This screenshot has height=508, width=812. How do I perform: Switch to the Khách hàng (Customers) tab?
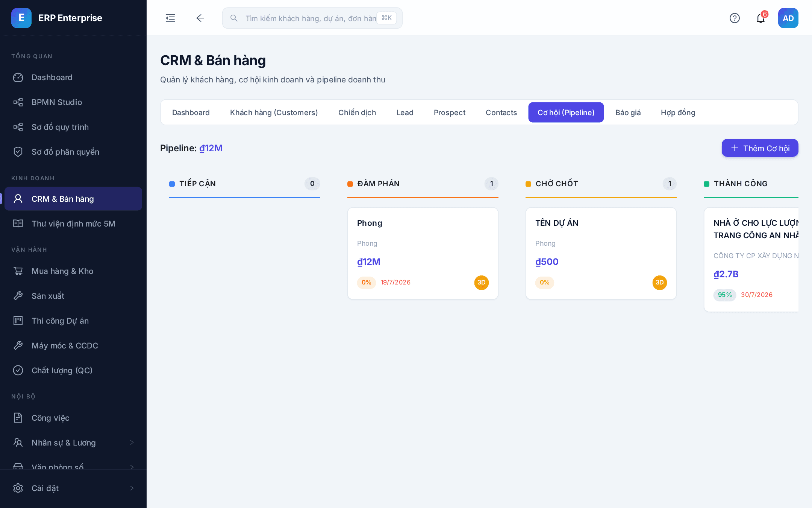click(274, 113)
